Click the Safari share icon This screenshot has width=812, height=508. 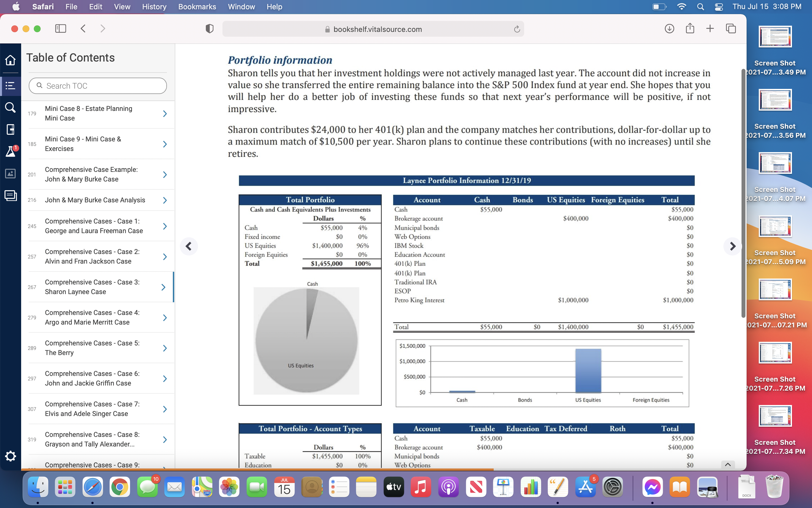click(x=690, y=28)
